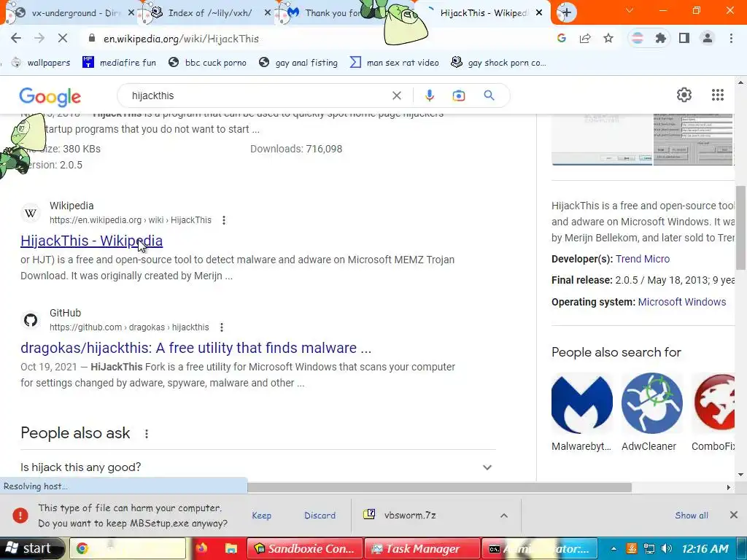Launch Firefox from the taskbar
The width and height of the screenshot is (747, 560).
pos(201,548)
